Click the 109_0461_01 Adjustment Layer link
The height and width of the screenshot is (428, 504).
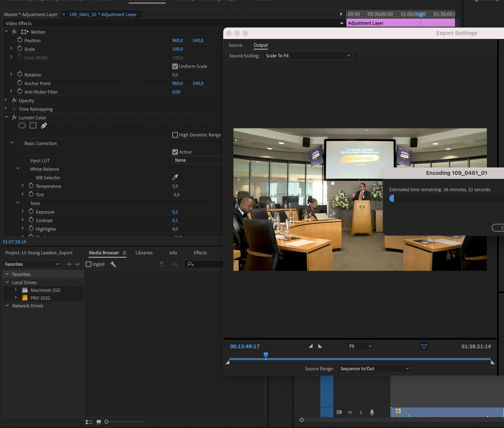[x=103, y=14]
